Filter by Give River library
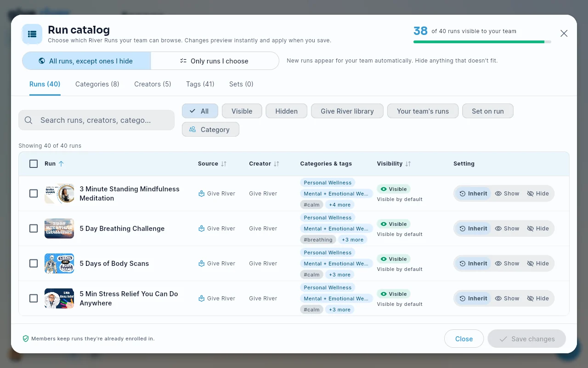 pyautogui.click(x=347, y=111)
